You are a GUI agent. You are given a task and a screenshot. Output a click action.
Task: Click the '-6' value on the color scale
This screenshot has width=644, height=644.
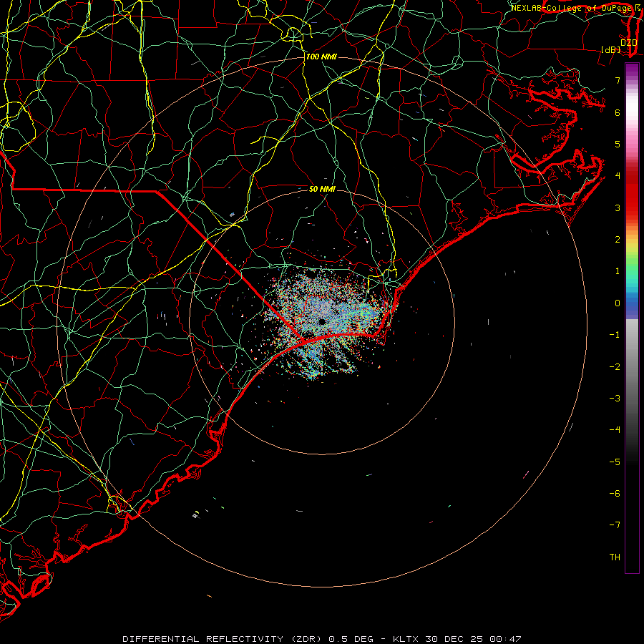tap(615, 494)
